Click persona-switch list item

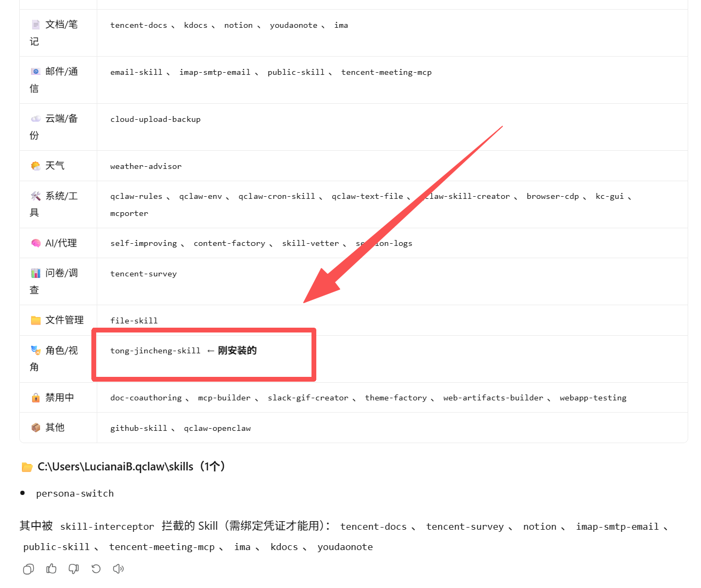point(75,493)
